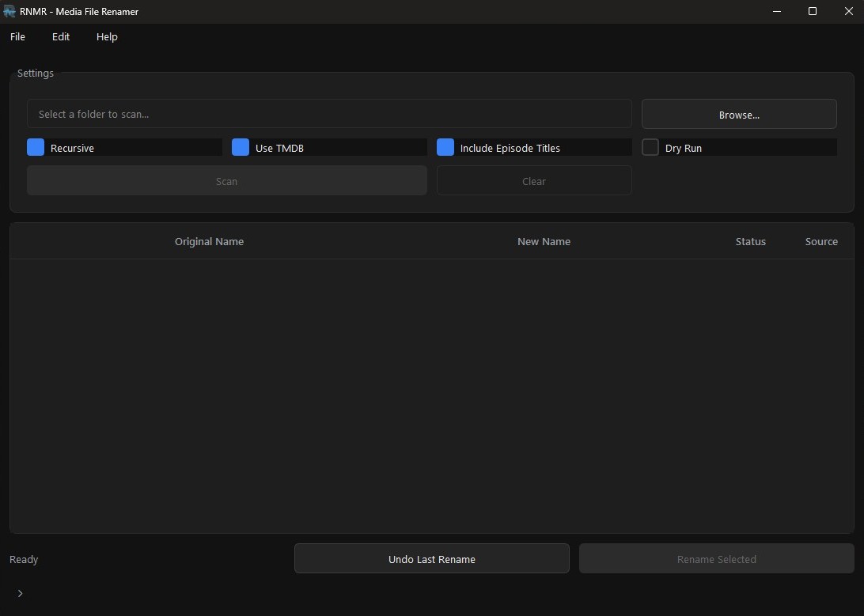Screen dimensions: 864x616
Task: Click Browse to pick a folder
Action: [x=738, y=114]
